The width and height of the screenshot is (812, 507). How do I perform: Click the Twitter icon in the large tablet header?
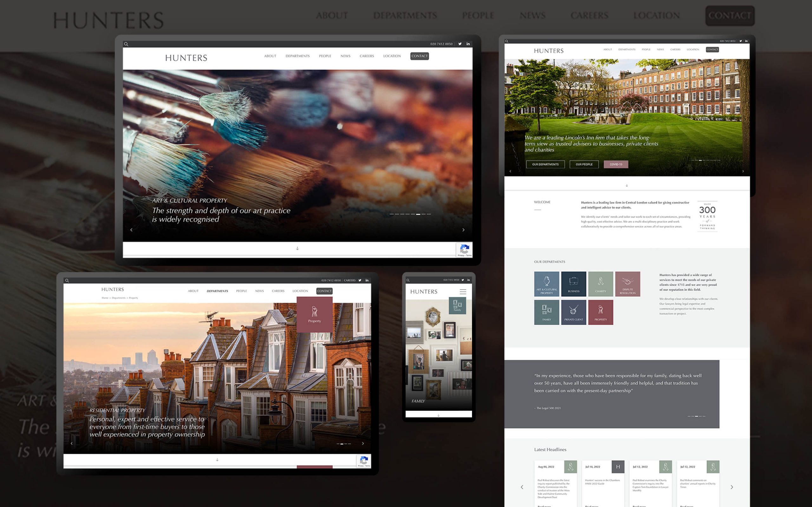pyautogui.click(x=460, y=44)
